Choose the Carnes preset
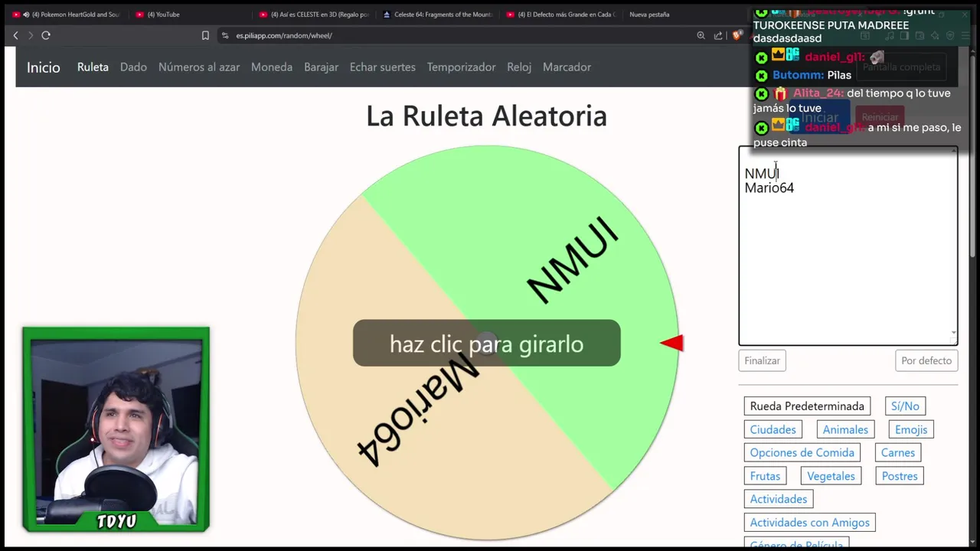 [x=898, y=453]
